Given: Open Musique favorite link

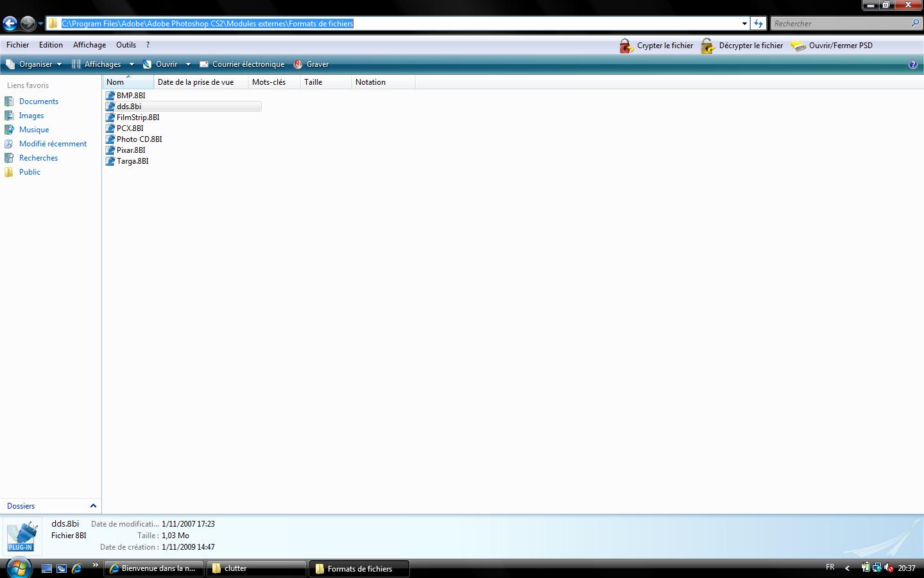Looking at the screenshot, I should (34, 130).
